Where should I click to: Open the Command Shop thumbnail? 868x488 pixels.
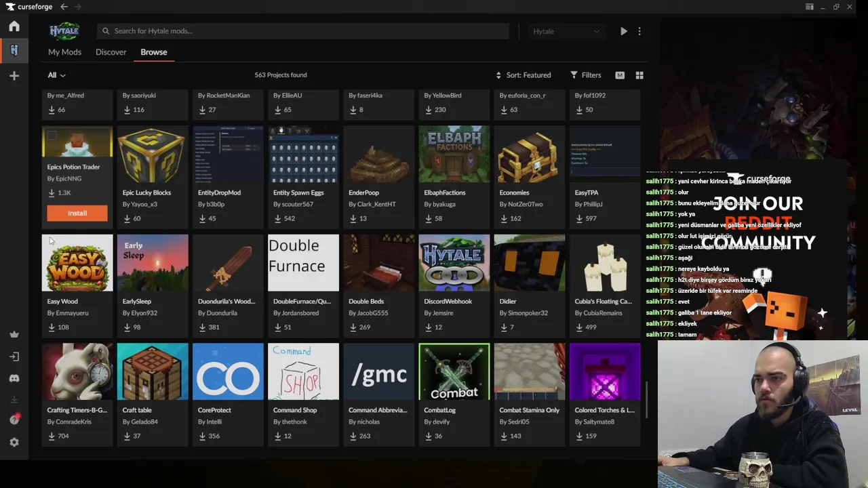303,371
